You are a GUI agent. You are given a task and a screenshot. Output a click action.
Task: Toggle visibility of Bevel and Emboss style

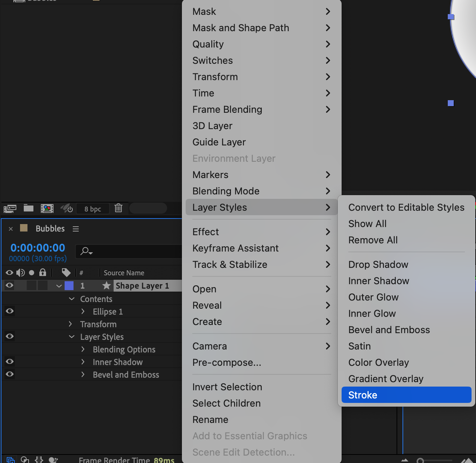coord(10,374)
